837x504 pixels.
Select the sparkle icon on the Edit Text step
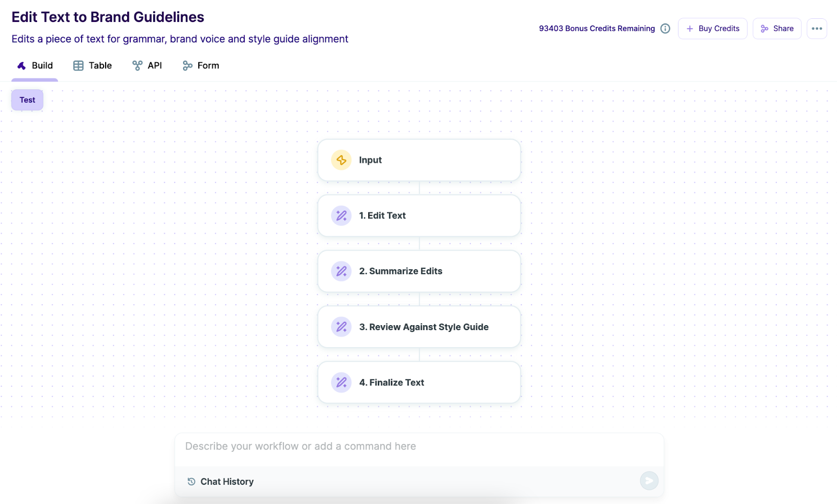pos(341,215)
